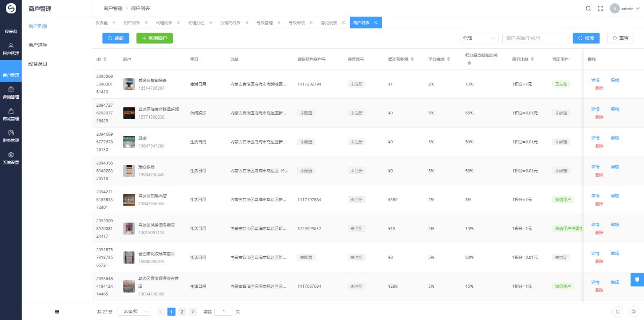Click the 乌达区刘瑞肉店 merchant thumbnail
This screenshot has width=644, height=320.
point(129,200)
